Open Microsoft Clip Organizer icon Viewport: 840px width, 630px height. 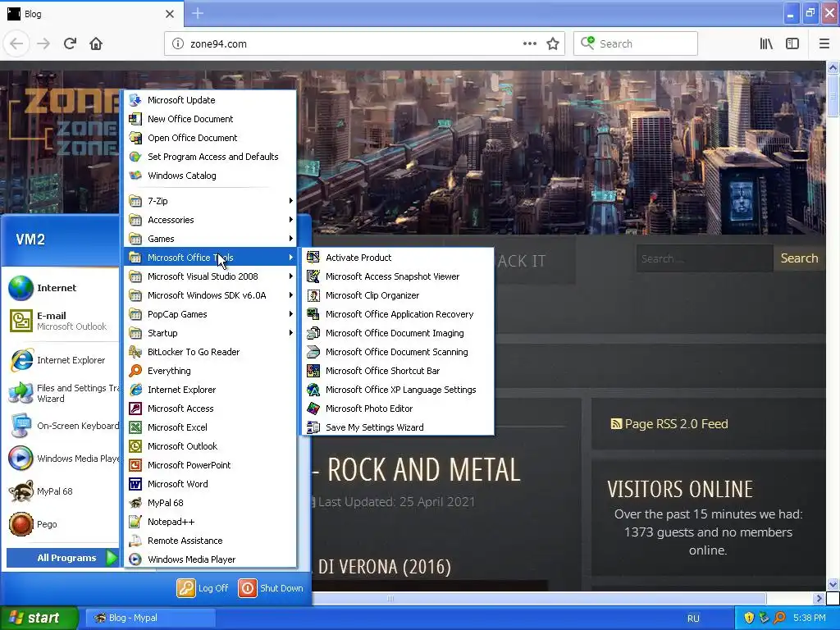[313, 295]
